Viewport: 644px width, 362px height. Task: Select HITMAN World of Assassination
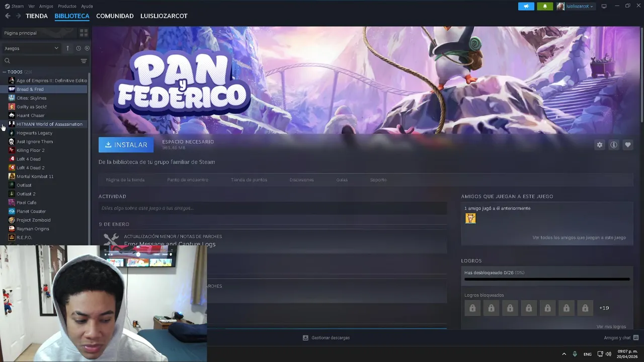pos(48,124)
